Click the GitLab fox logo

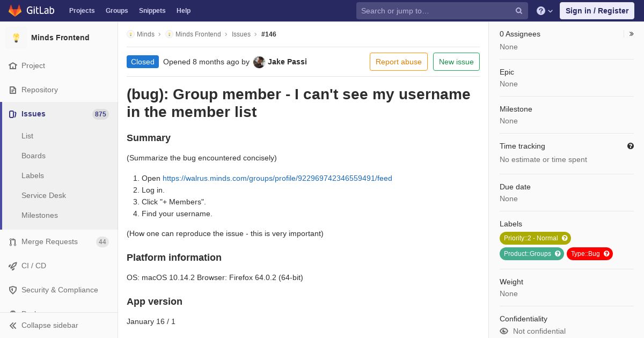15,11
